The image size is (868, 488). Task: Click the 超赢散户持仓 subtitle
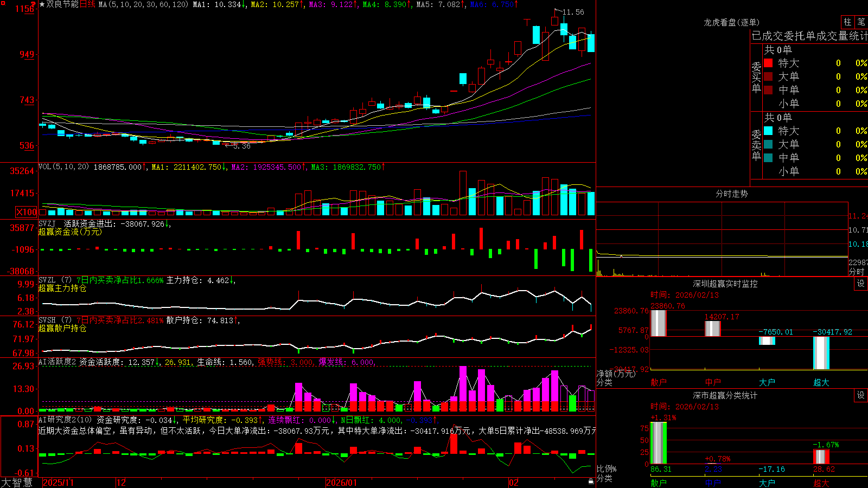(x=62, y=328)
